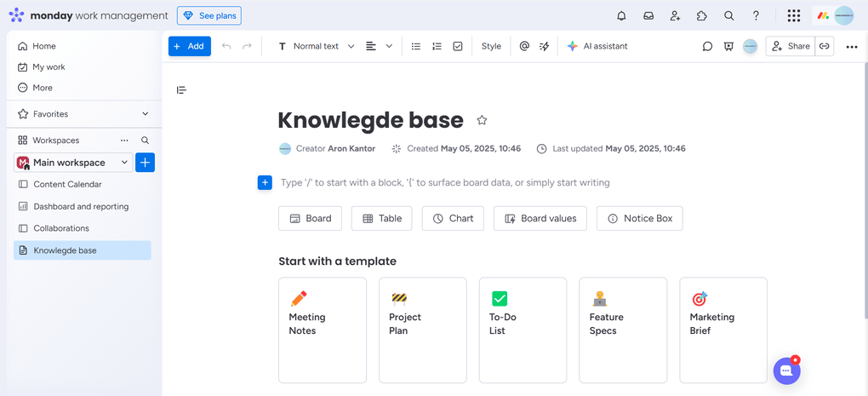The width and height of the screenshot is (868, 396).
Task: Choose the Project Plan template
Action: click(x=423, y=330)
